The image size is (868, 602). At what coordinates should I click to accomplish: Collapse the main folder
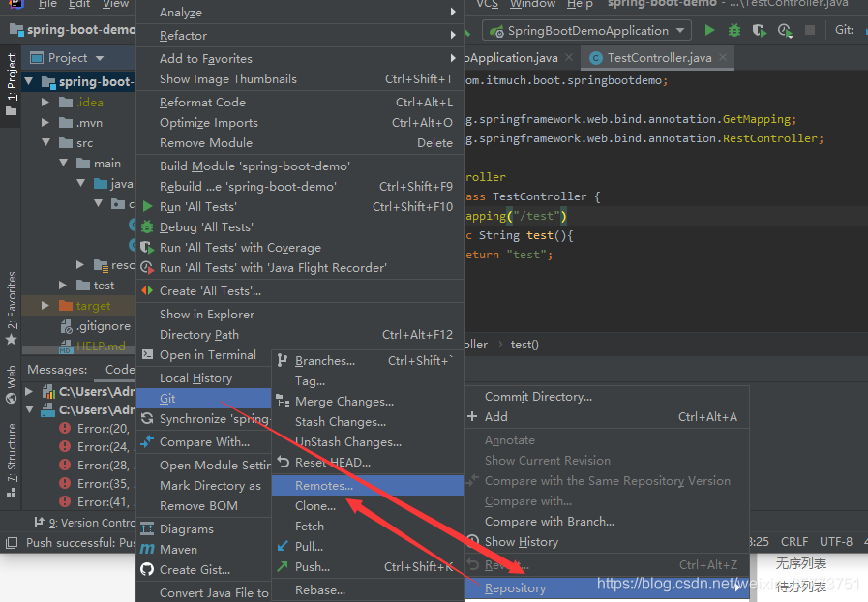click(x=64, y=164)
